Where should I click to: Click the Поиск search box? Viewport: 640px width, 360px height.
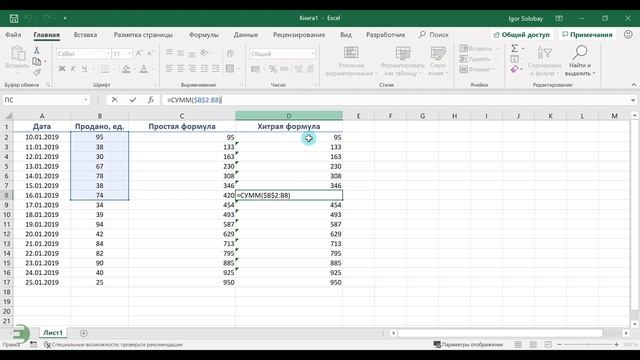pyautogui.click(x=433, y=35)
